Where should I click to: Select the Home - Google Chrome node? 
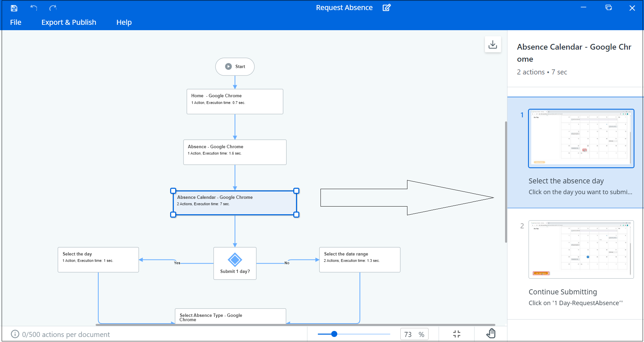point(235,102)
